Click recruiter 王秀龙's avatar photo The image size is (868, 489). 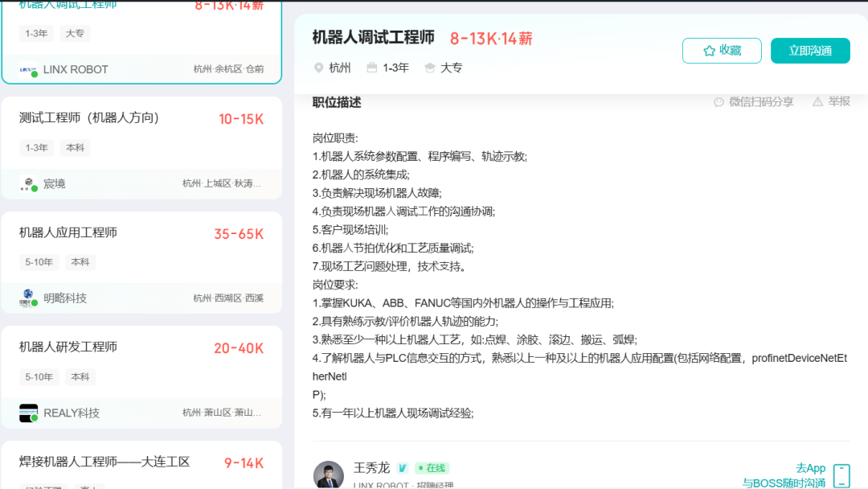tap(328, 475)
